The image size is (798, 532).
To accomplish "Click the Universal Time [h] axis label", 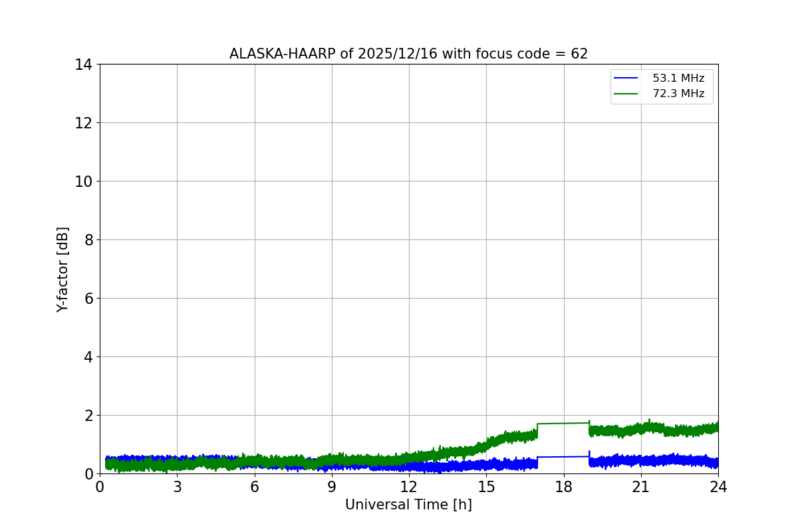I will point(408,505).
